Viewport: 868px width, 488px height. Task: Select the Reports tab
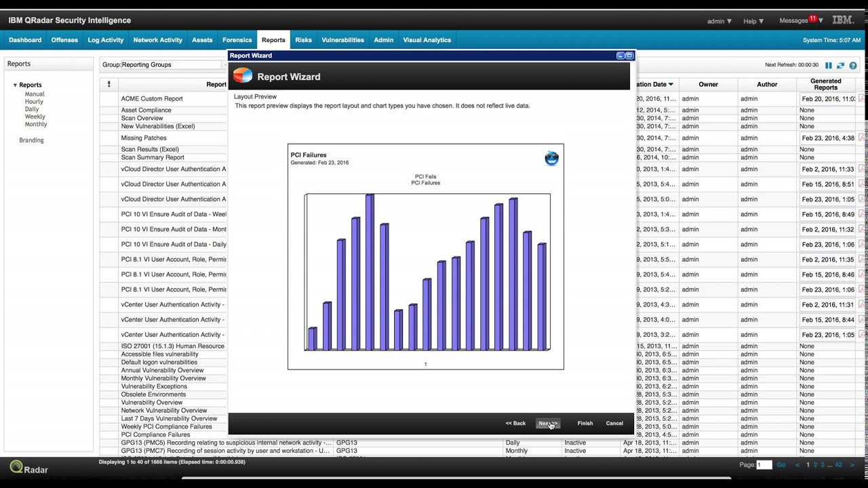pyautogui.click(x=273, y=40)
